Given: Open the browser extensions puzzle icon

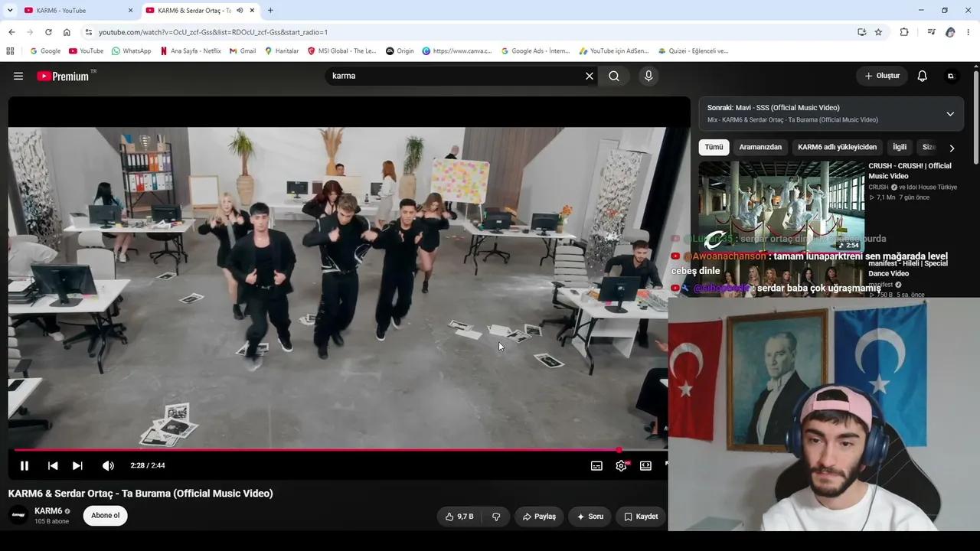Looking at the screenshot, I should click(x=904, y=32).
